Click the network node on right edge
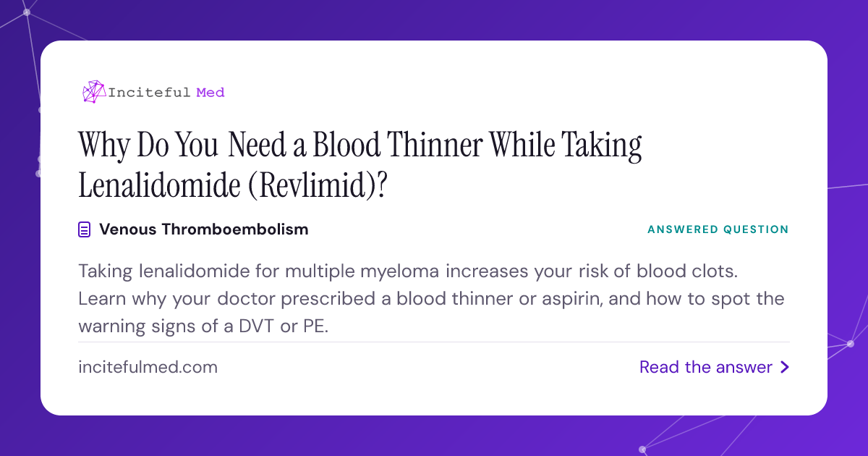This screenshot has height=456, width=868. (851, 344)
